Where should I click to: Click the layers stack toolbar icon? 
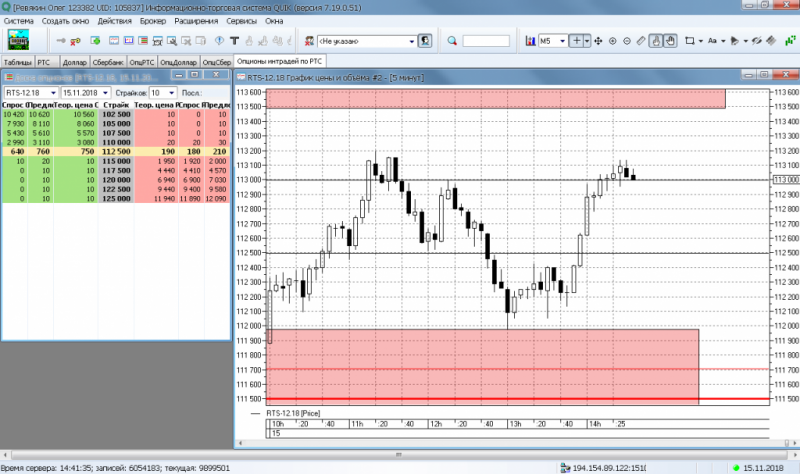(771, 41)
